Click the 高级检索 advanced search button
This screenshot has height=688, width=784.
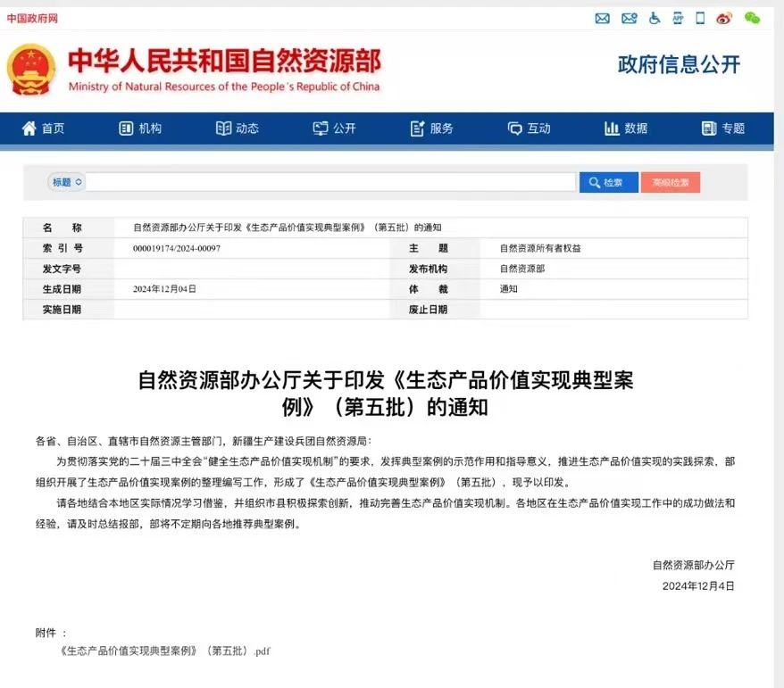tap(670, 182)
